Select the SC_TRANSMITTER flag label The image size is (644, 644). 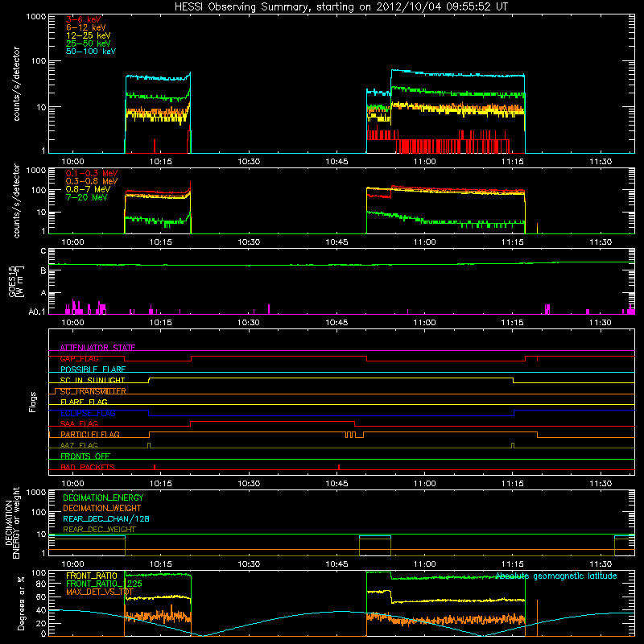tap(93, 391)
